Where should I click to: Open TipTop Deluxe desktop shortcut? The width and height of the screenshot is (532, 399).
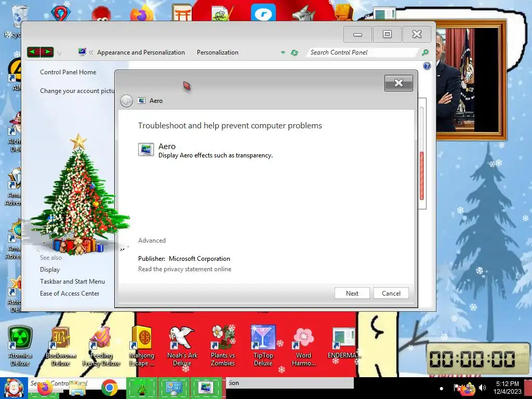click(x=263, y=345)
